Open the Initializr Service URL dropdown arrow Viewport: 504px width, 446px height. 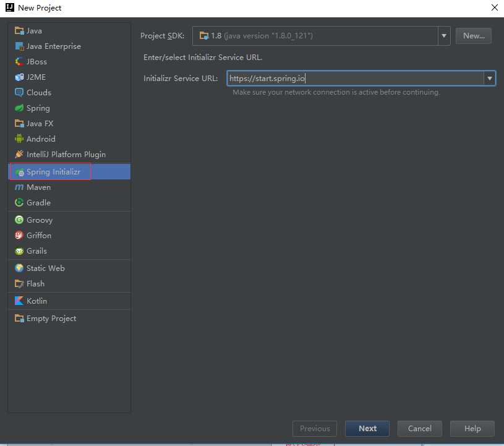click(x=490, y=79)
